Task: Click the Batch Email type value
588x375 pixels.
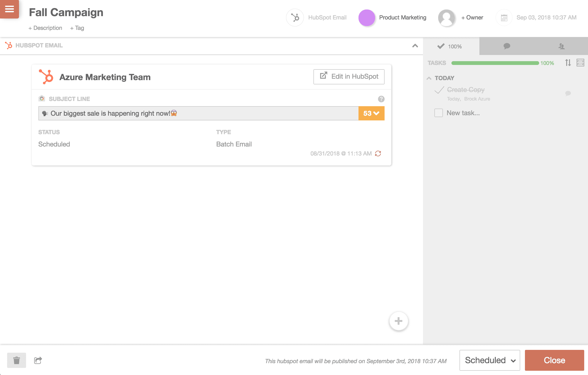Action: 234,144
